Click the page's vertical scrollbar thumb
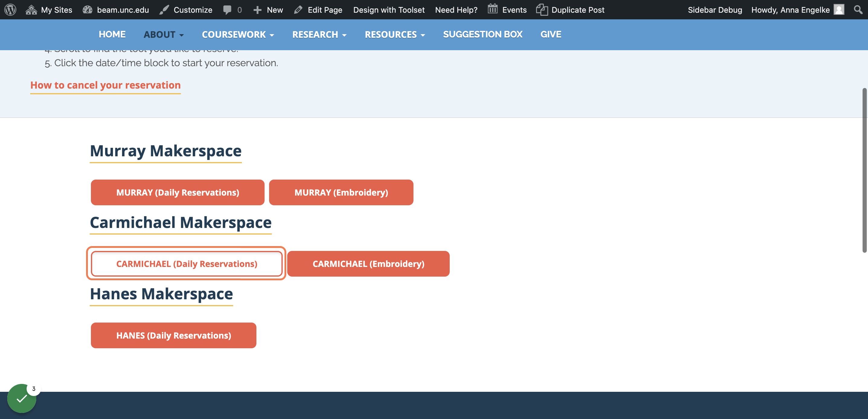The height and width of the screenshot is (419, 868). pyautogui.click(x=864, y=170)
